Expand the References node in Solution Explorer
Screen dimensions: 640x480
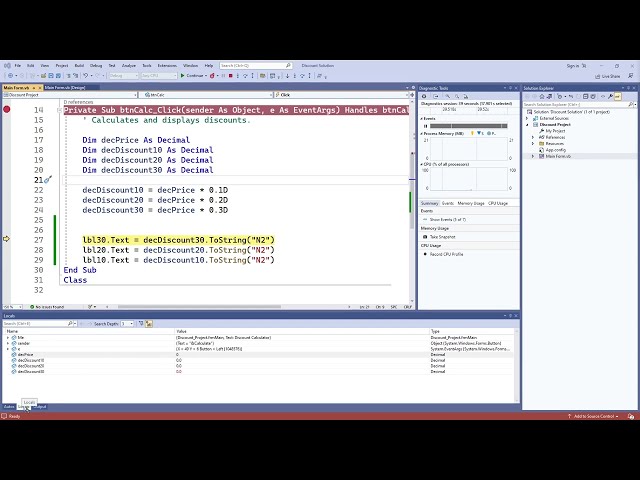pos(533,138)
